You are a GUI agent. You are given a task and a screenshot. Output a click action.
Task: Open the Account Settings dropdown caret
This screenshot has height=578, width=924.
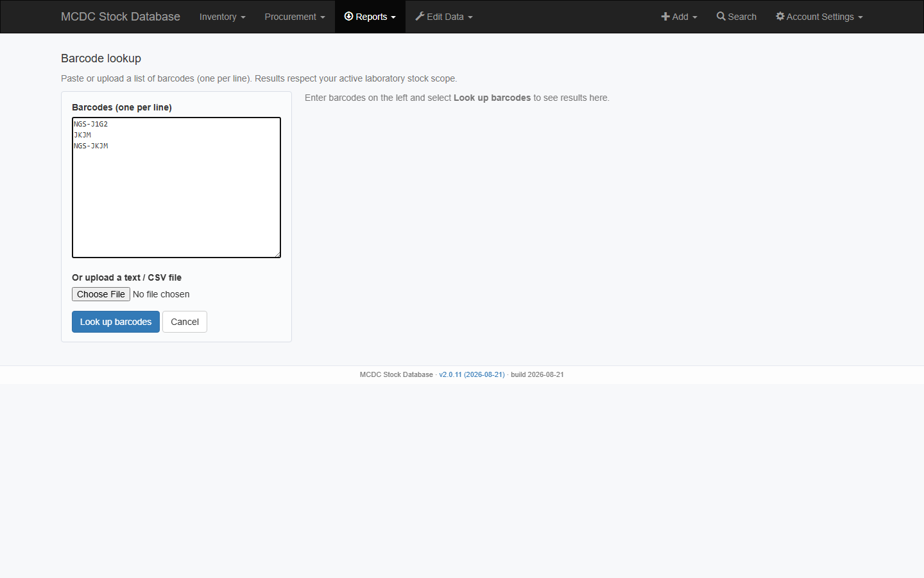pyautogui.click(x=860, y=17)
